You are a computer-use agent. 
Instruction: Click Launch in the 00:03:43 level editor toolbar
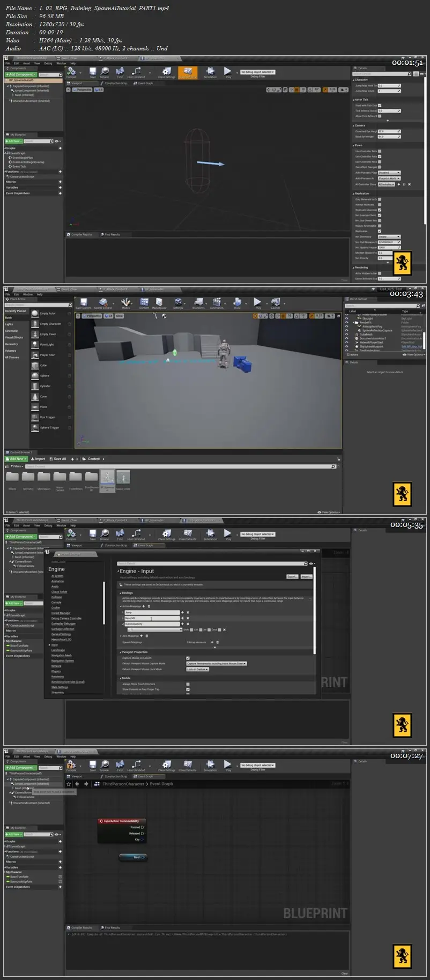[276, 304]
